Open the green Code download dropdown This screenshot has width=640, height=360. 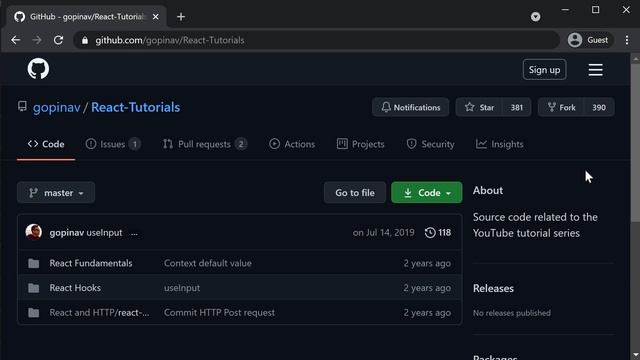tap(427, 193)
